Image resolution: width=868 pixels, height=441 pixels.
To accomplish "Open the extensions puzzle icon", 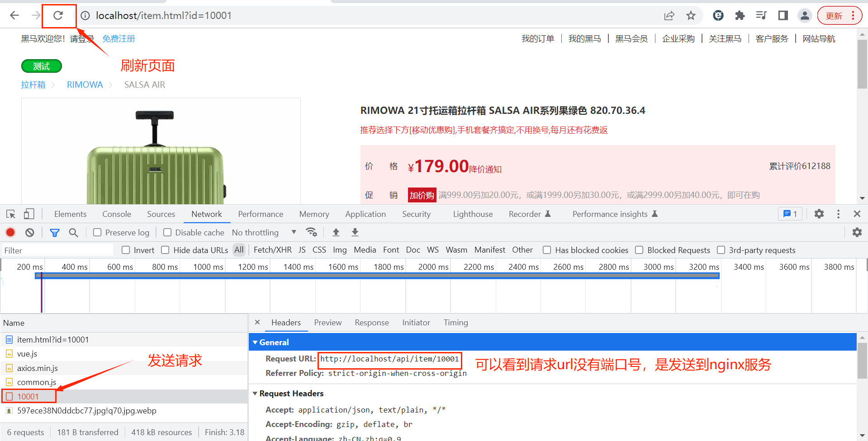I will [740, 16].
